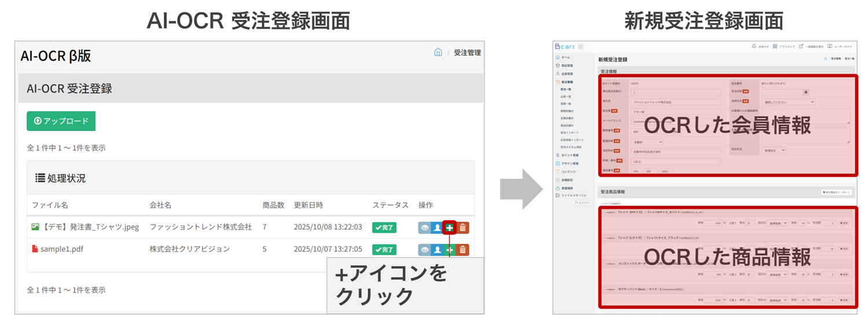Screen dimensions: 868x321
Task: Click the green アップロード button
Action: tap(61, 121)
